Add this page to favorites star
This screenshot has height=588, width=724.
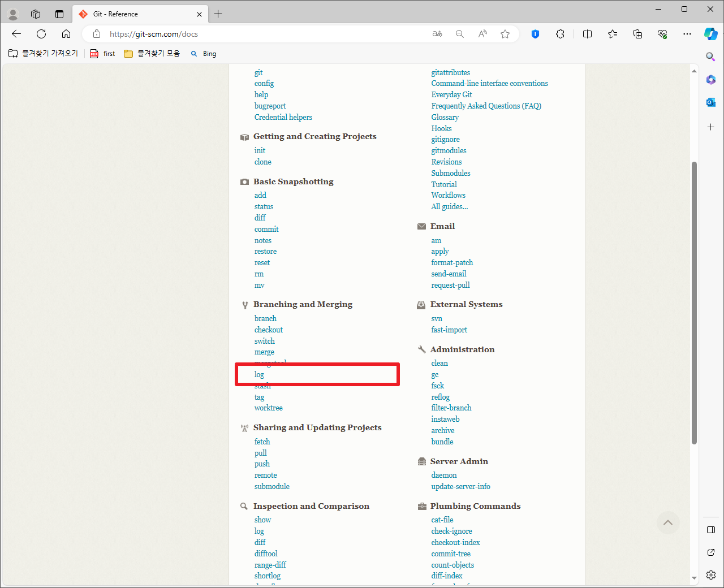pos(505,34)
